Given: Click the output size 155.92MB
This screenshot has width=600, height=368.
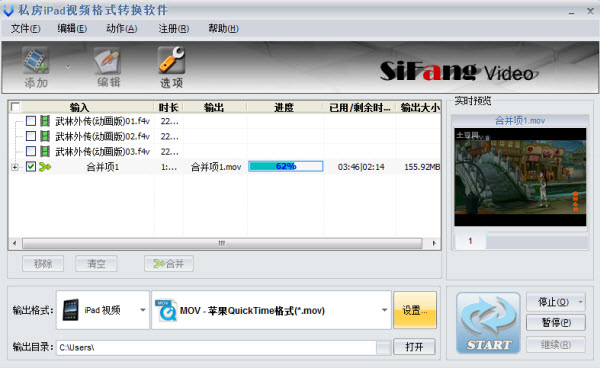Looking at the screenshot, I should (422, 167).
